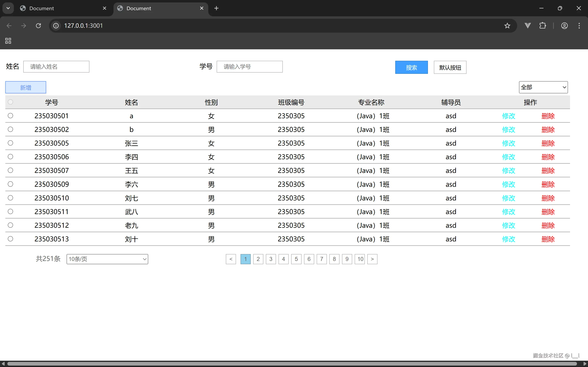
Task: Switch to the first Document tab
Action: coord(61,8)
